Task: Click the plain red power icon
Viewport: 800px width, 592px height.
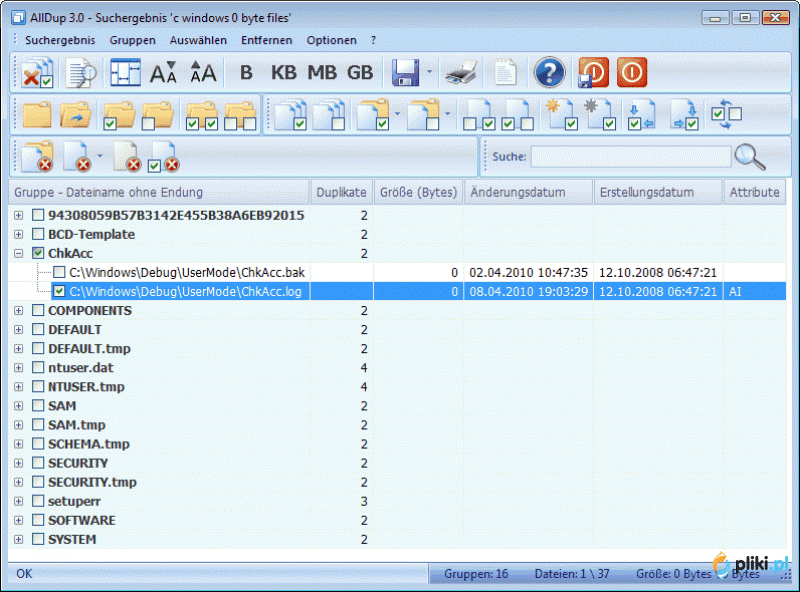Action: [x=632, y=72]
